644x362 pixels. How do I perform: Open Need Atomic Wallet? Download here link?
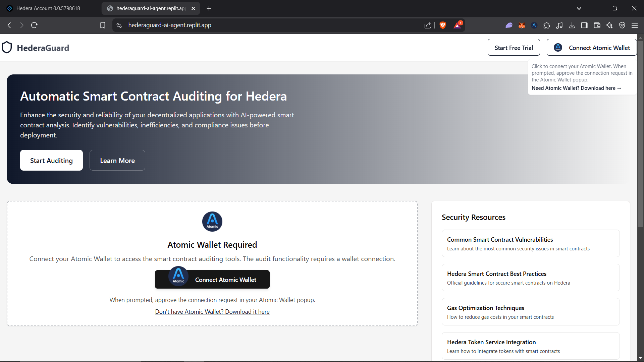[576, 88]
